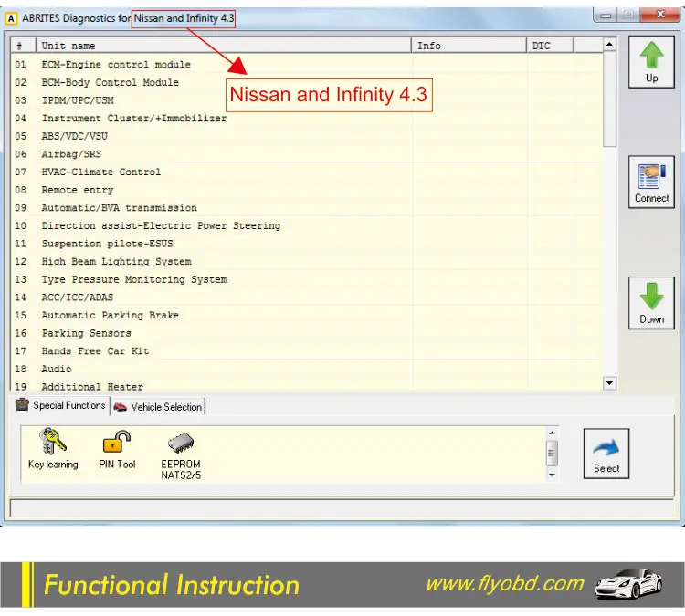Select the ACC/ICC/ADAS unit
Image resolution: width=685 pixels, height=616 pixels.
[307, 298]
